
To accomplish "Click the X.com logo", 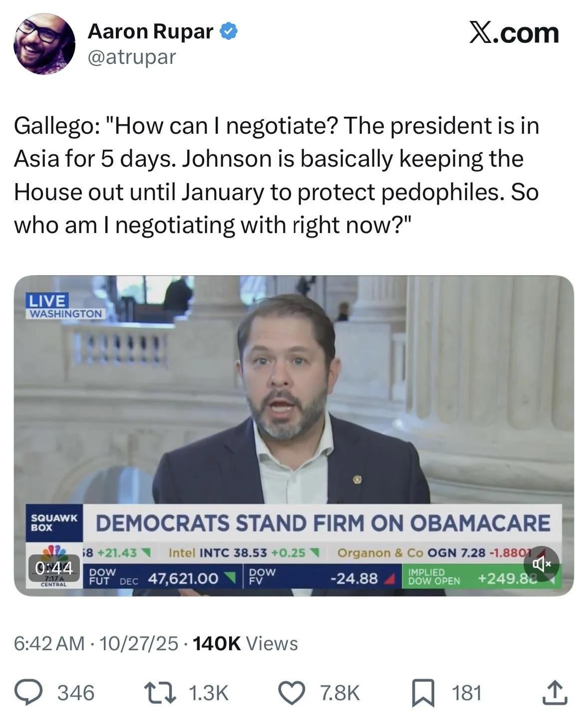I will [x=514, y=33].
